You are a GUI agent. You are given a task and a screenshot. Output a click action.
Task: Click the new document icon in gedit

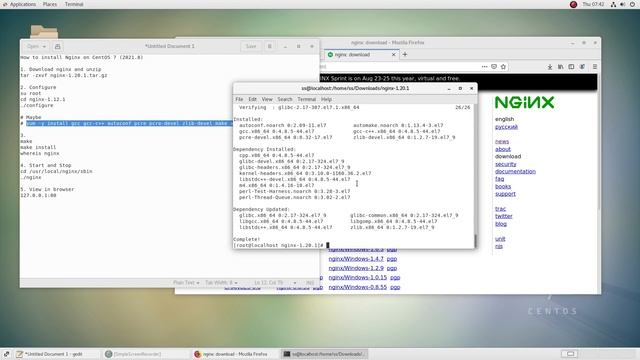point(58,47)
